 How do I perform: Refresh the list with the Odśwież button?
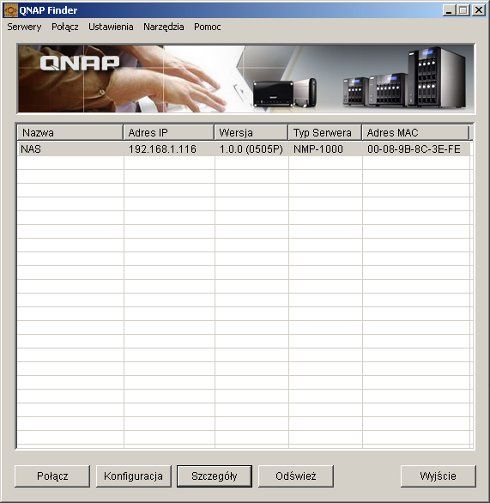(x=296, y=476)
